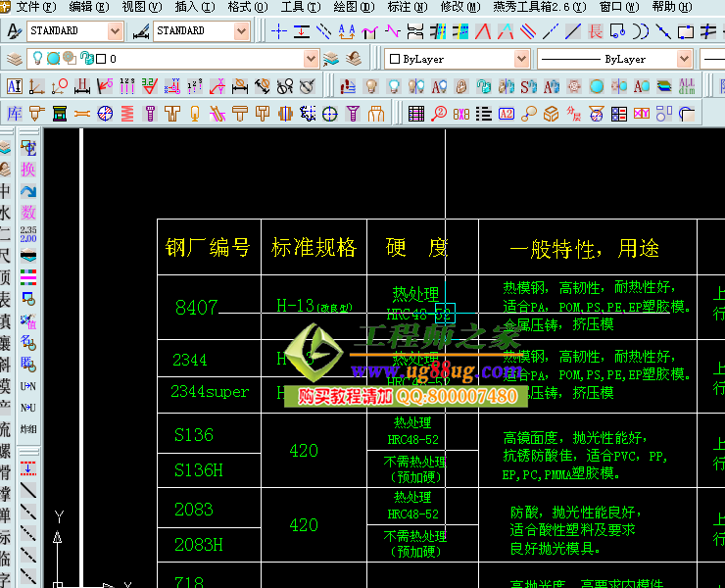Click the red magnifier number 2 icon
The image size is (725, 588).
coord(438,114)
